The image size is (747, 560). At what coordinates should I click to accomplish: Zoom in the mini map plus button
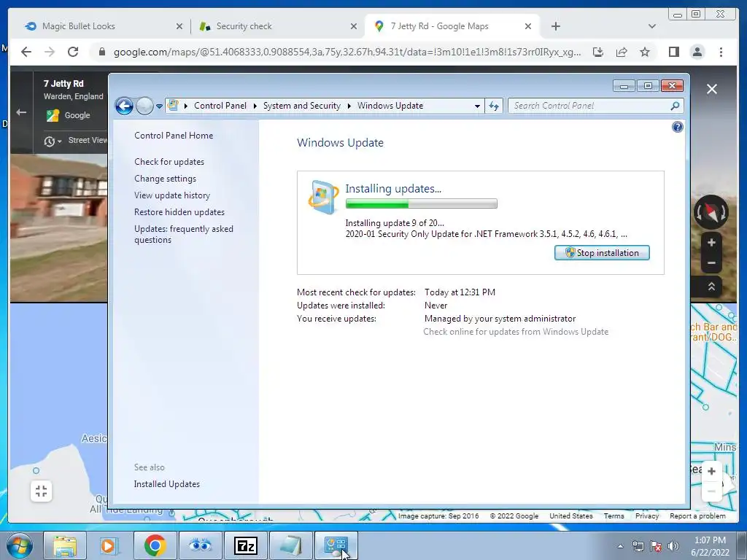[x=711, y=471]
